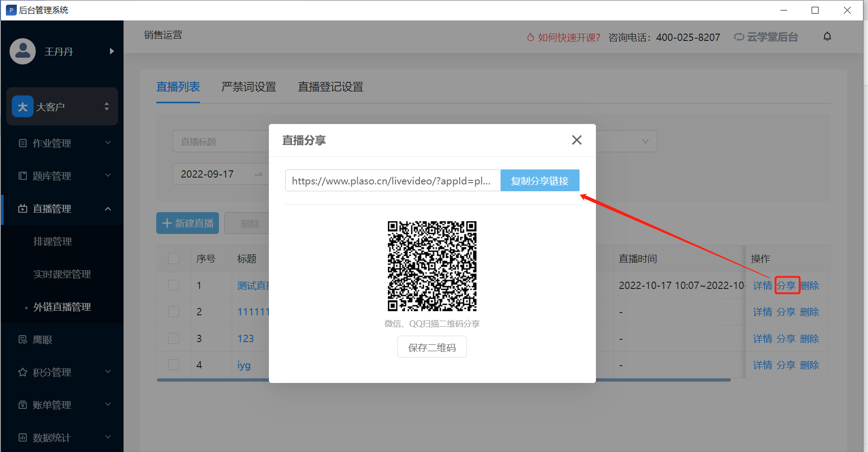Screen dimensions: 868x452
Task: Click the 题库管理 icon
Action: 23,176
